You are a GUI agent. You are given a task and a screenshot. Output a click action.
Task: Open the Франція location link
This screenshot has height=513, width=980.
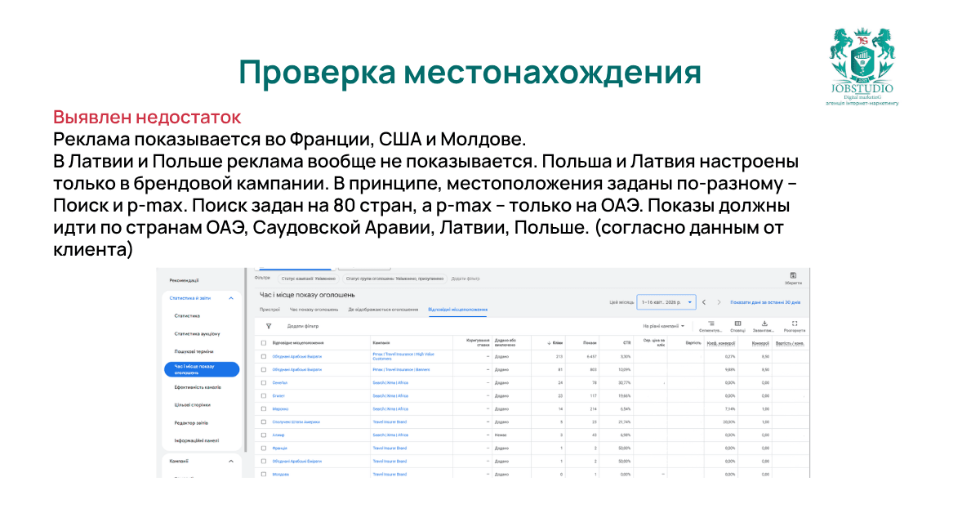click(x=280, y=448)
